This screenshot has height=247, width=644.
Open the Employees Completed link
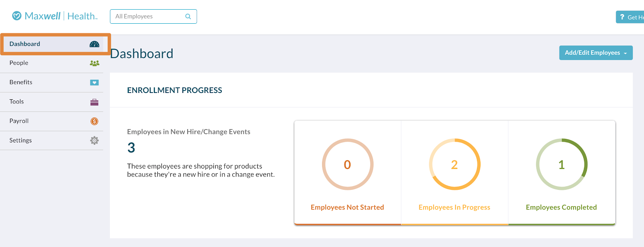[x=561, y=207]
